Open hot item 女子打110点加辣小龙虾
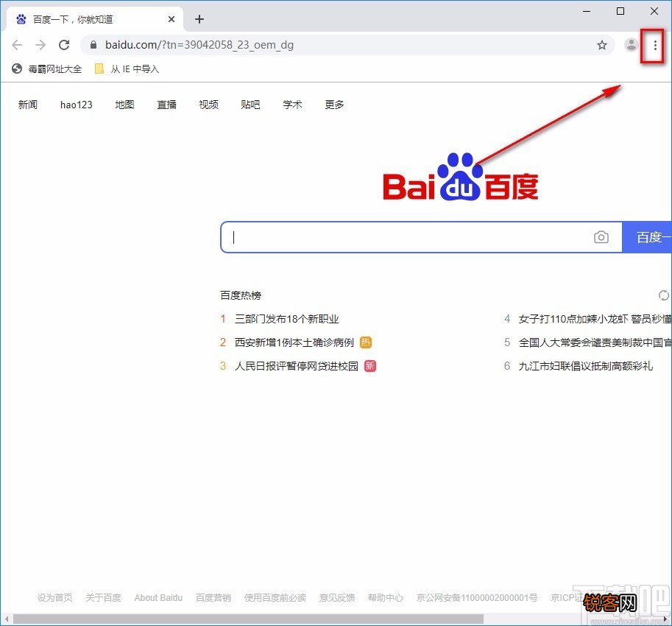The image size is (672, 626). [595, 319]
